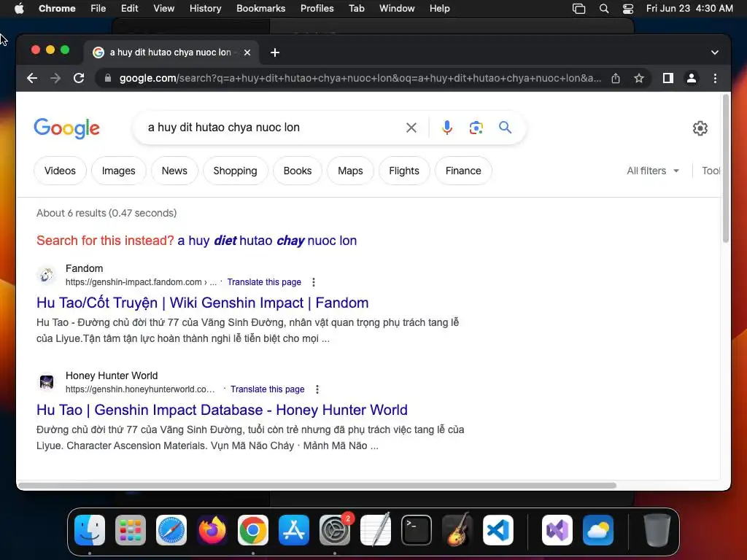Open the View menu

coord(163,9)
